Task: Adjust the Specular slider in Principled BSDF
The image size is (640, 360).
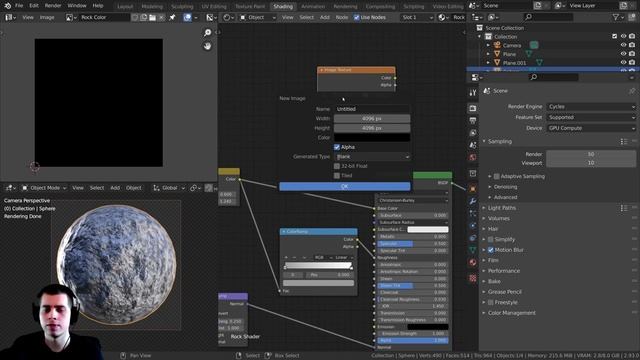Action: (413, 244)
